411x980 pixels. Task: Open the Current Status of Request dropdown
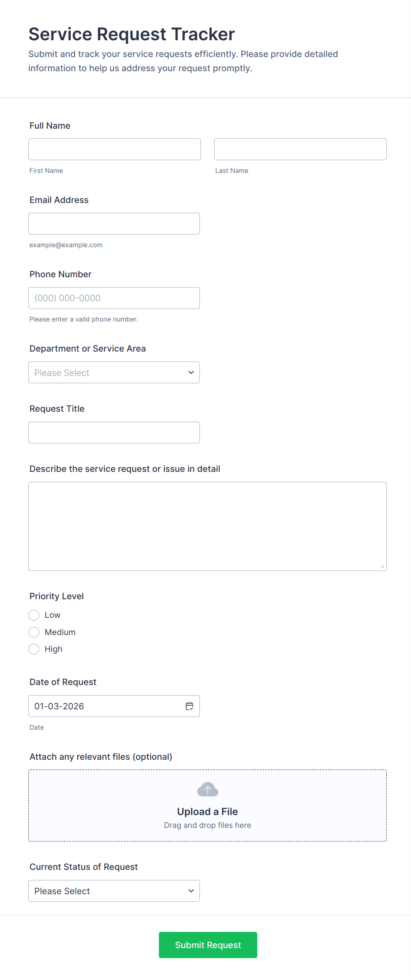point(114,891)
